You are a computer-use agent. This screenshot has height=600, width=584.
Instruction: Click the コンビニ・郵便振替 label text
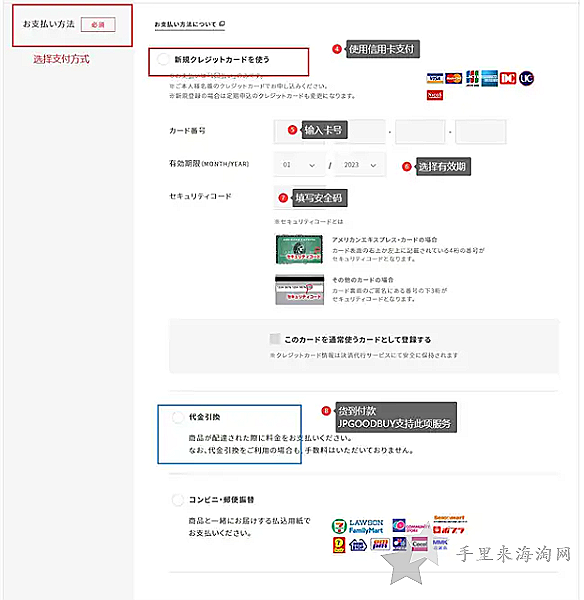coord(222,500)
